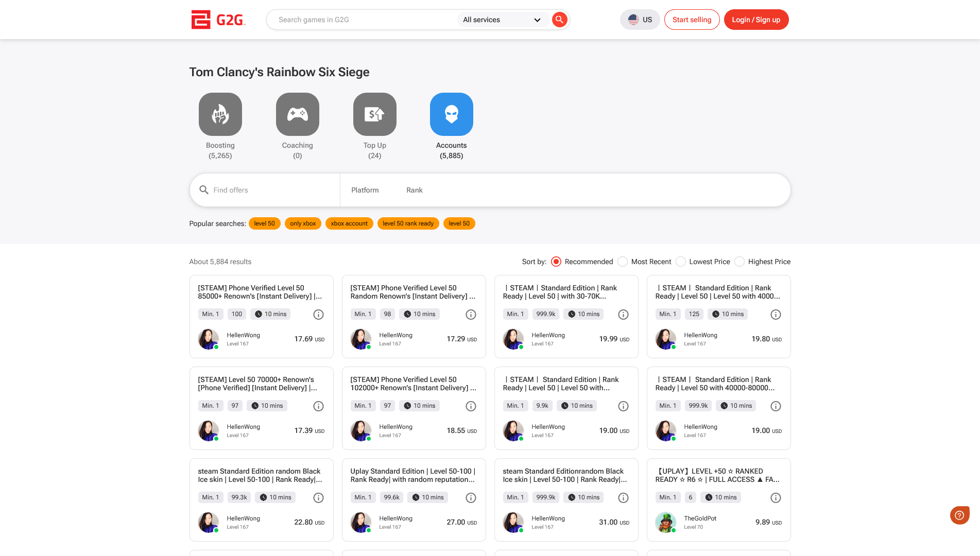Open Uplay Standard Edition Level 50-100 offer
The width and height of the screenshot is (980, 556).
[x=413, y=475]
